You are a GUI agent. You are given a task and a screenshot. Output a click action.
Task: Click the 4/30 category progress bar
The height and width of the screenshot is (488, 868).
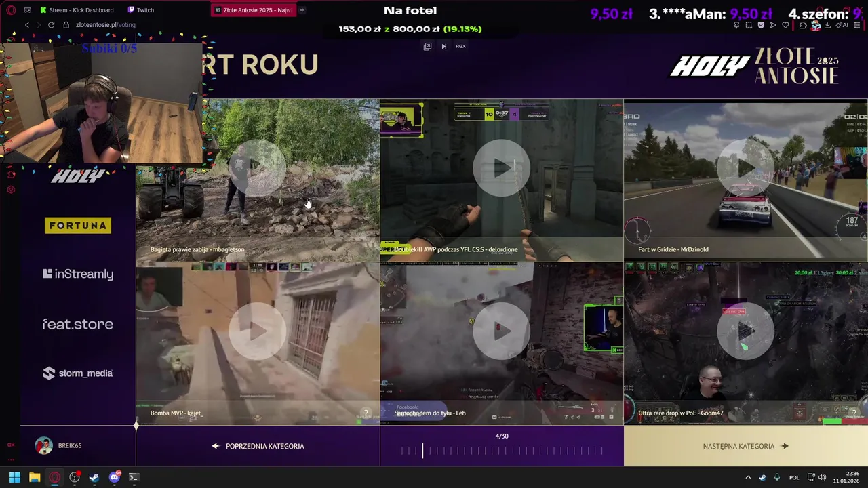pyautogui.click(x=502, y=451)
